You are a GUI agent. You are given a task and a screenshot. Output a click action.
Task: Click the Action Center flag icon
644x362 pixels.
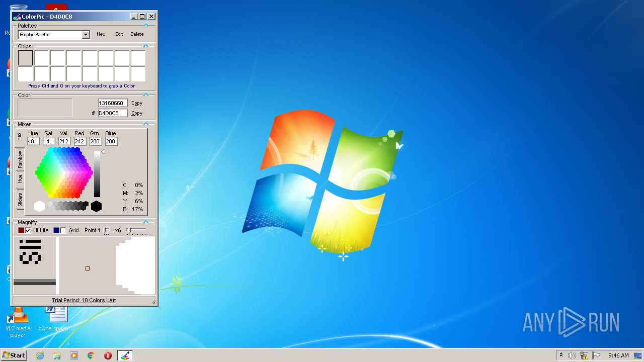596,355
